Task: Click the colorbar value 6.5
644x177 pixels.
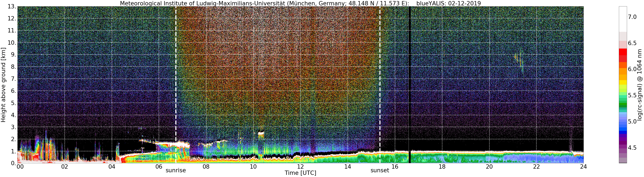Action: (632, 43)
